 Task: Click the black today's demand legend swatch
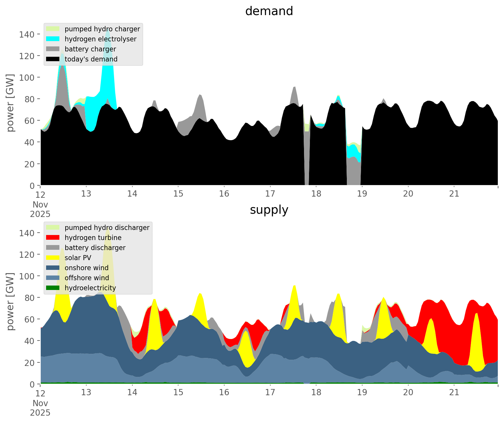[53, 59]
